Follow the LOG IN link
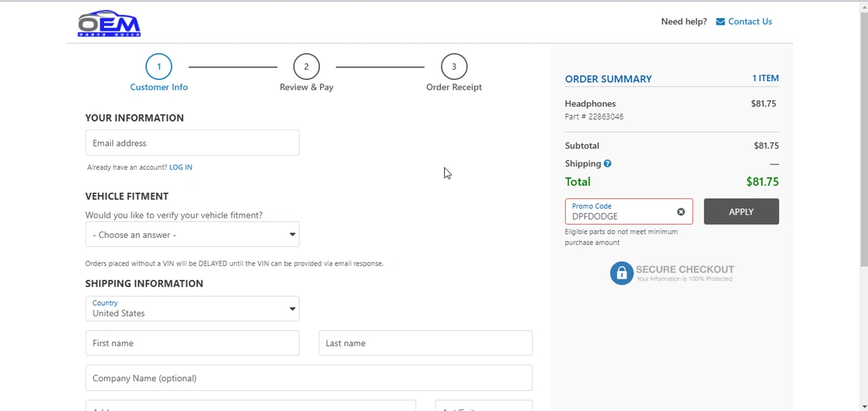 pyautogui.click(x=181, y=167)
